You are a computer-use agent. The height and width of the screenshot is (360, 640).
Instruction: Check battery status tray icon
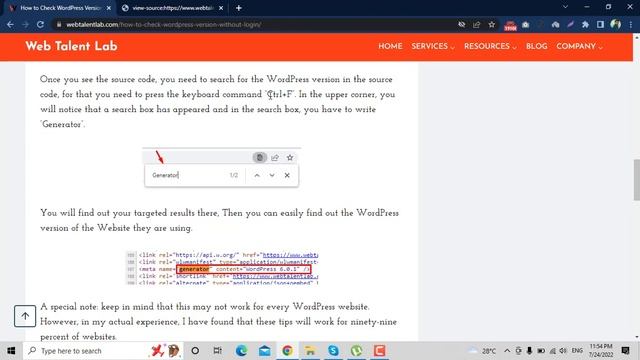tap(541, 351)
